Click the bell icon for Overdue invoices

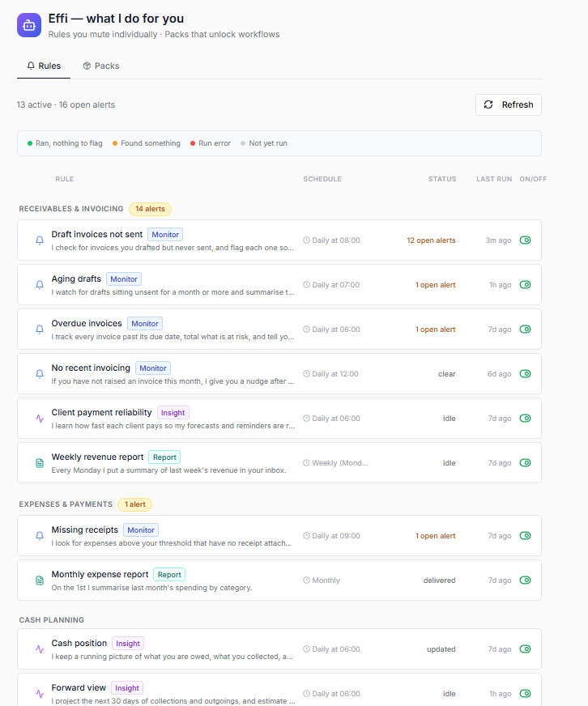click(40, 330)
